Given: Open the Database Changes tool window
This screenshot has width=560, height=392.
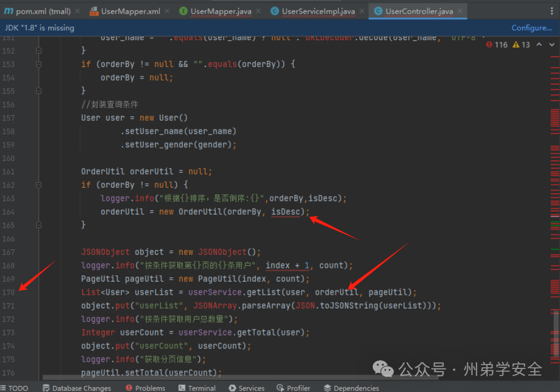Looking at the screenshot, I should (x=77, y=388).
